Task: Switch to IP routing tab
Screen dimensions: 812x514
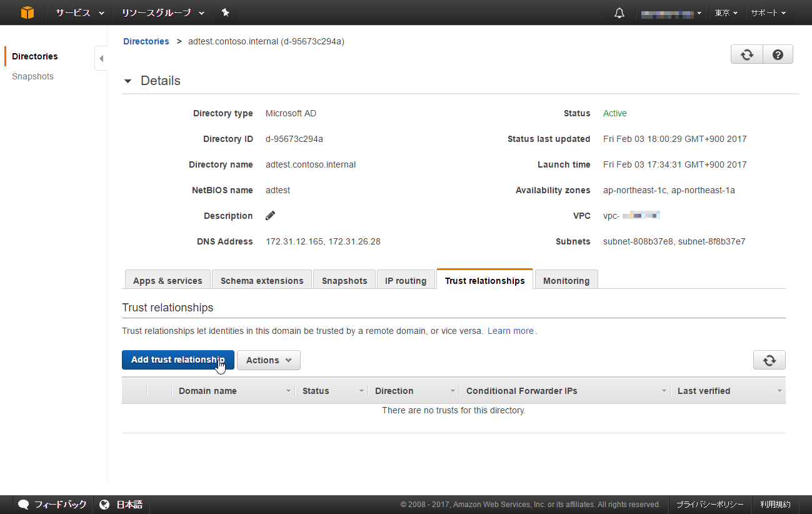Action: (x=406, y=280)
